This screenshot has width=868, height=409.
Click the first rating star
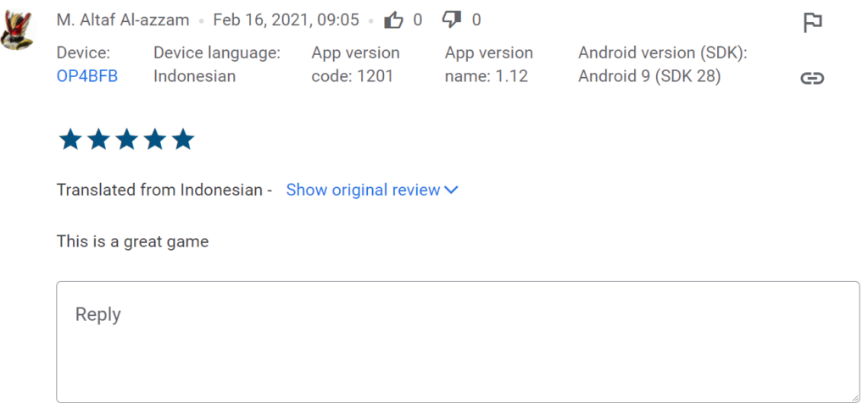tap(70, 140)
